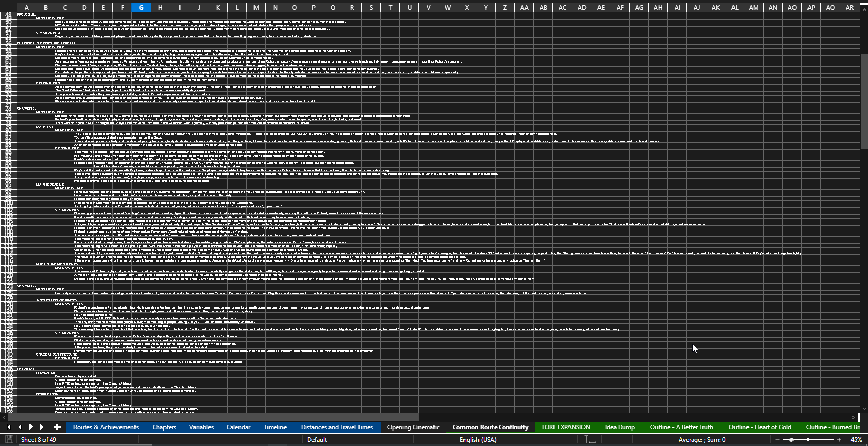Go to the previous sheet tab
Screen dimensions: 868x446
[x=20, y=427]
